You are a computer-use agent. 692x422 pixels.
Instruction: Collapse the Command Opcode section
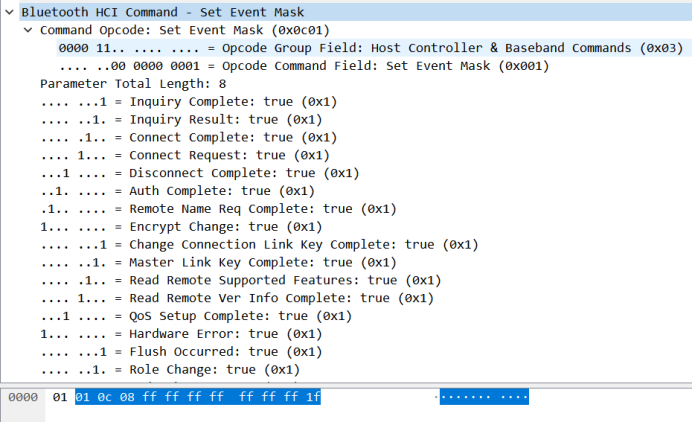click(x=28, y=30)
